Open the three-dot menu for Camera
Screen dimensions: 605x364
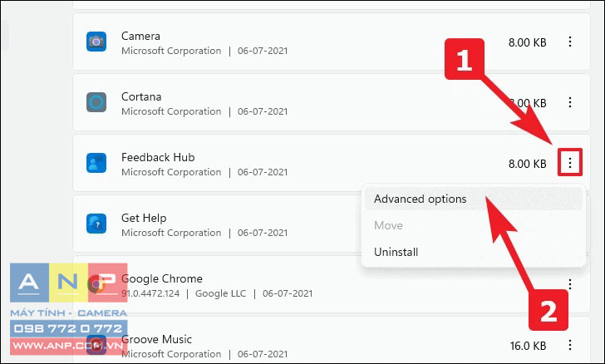coord(570,42)
